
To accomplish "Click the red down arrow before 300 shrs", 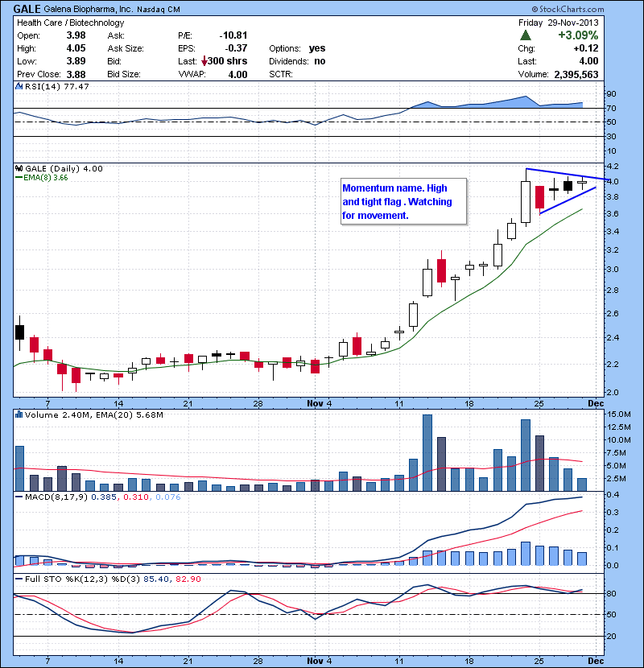I will (x=204, y=61).
